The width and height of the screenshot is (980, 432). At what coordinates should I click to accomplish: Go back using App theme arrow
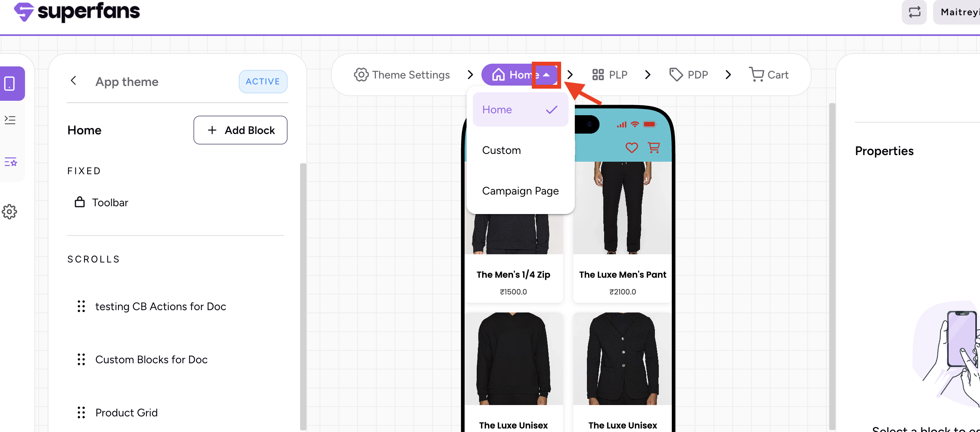click(73, 80)
